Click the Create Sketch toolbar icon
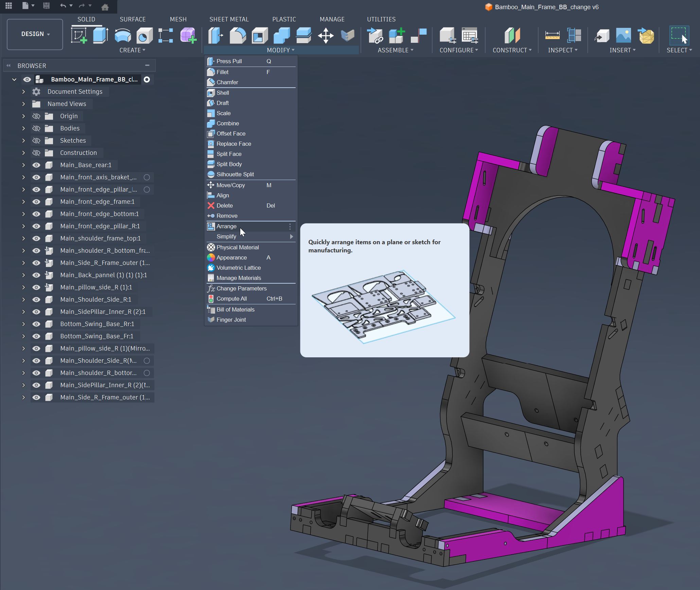 79,35
